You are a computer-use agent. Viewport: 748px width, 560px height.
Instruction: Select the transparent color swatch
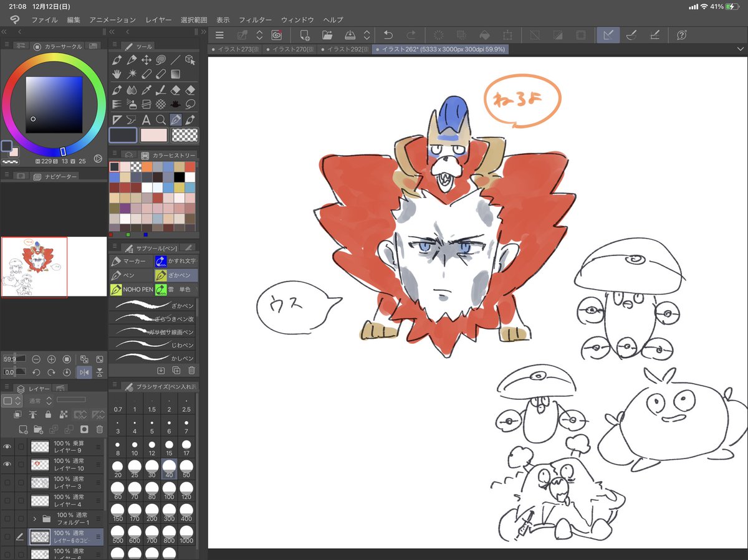click(185, 135)
